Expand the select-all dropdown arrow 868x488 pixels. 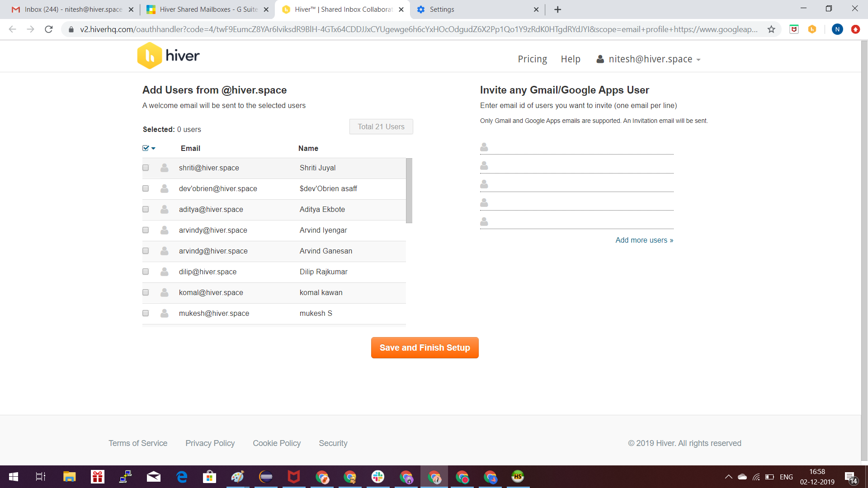(153, 148)
